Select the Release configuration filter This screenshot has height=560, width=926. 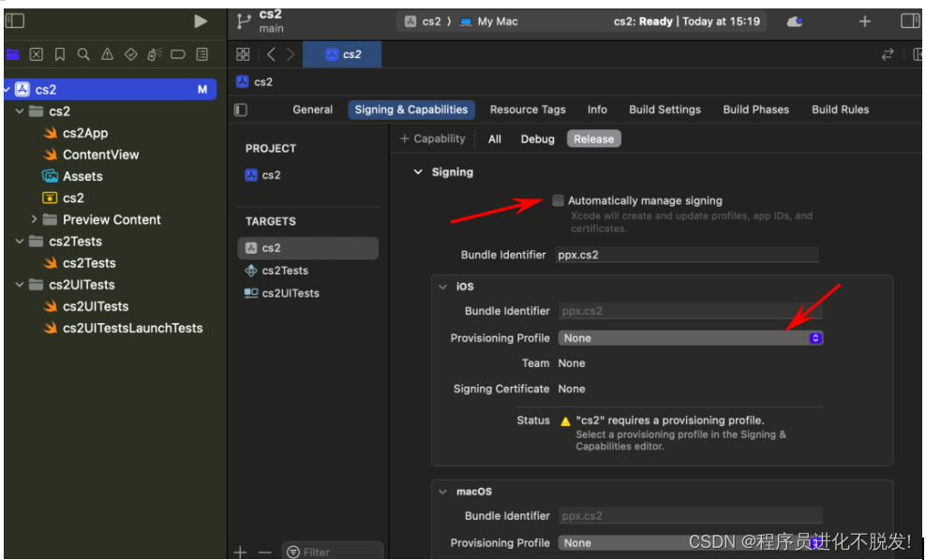coord(593,140)
